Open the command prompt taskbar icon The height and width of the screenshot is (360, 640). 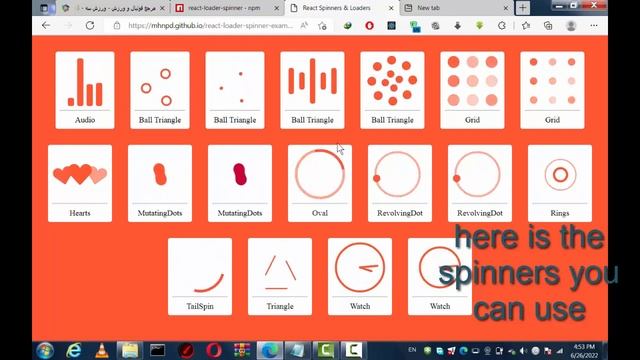click(x=158, y=350)
